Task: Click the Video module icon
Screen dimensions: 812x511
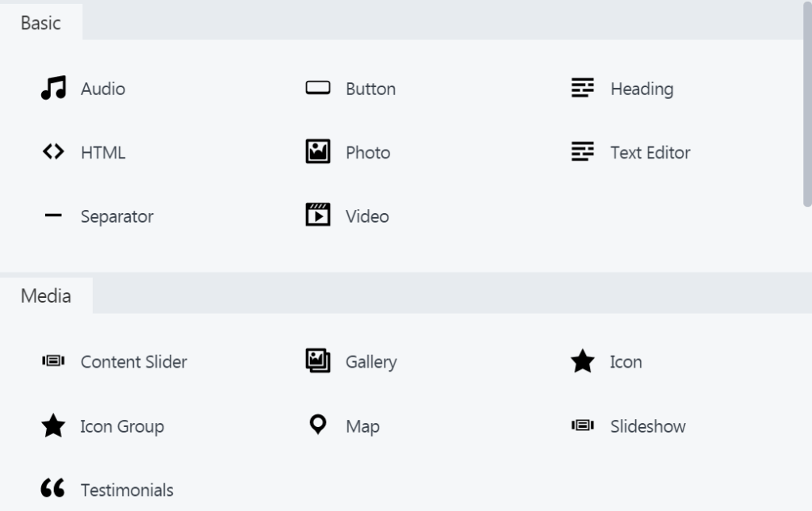Action: (x=317, y=215)
